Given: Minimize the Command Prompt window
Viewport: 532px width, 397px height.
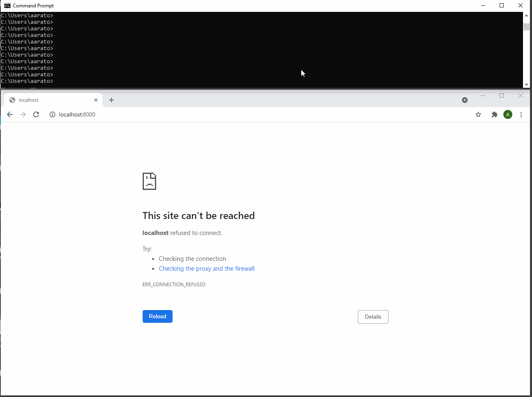Looking at the screenshot, I should [483, 5].
